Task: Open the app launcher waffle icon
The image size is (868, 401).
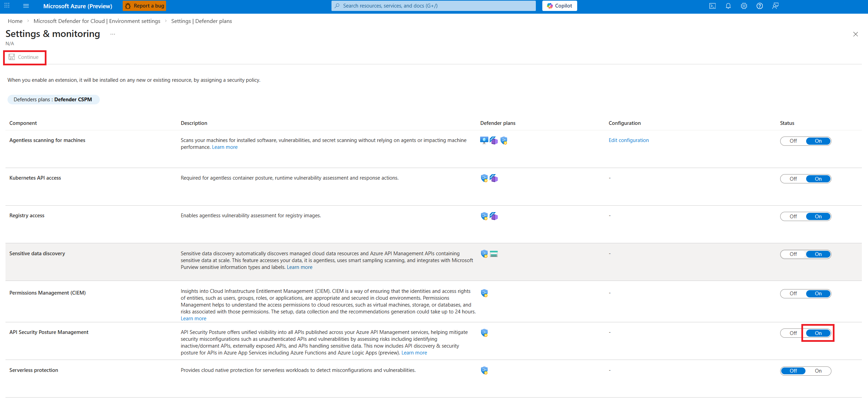Action: (7, 6)
